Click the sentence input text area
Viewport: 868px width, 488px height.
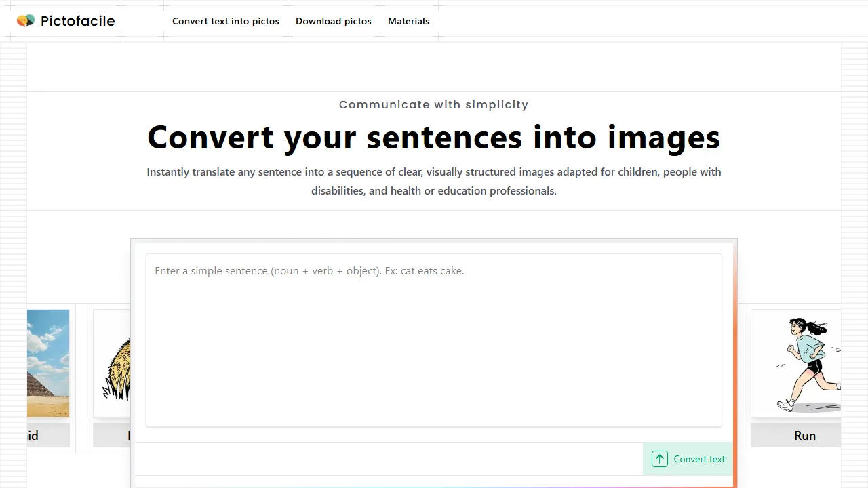click(x=434, y=339)
